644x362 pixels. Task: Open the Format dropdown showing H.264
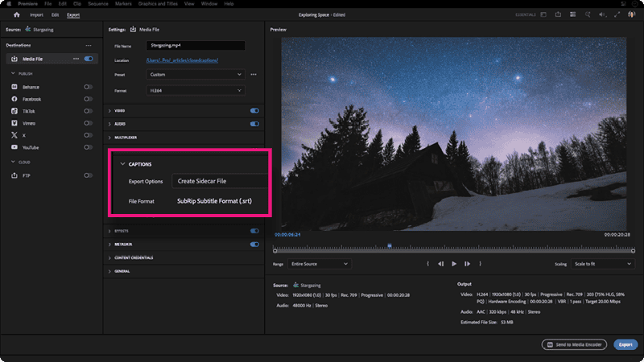[196, 91]
